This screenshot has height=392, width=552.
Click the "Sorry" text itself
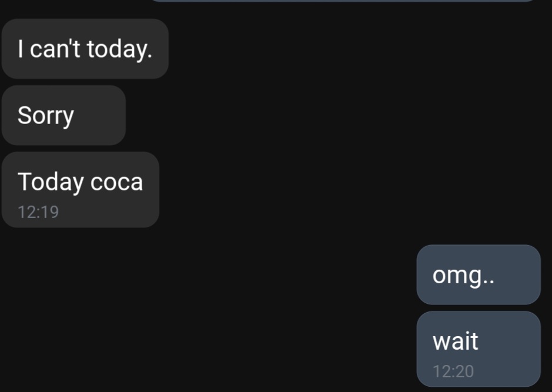click(46, 115)
